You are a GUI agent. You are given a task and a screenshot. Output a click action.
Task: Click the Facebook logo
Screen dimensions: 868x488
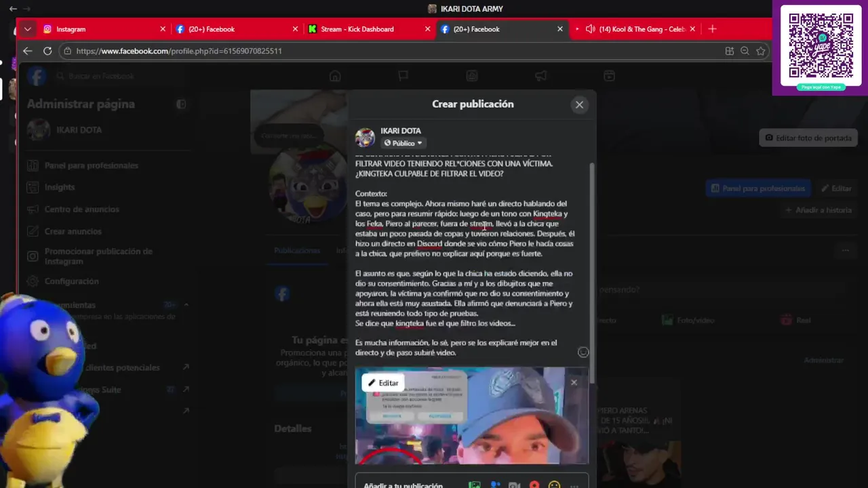pyautogui.click(x=37, y=76)
